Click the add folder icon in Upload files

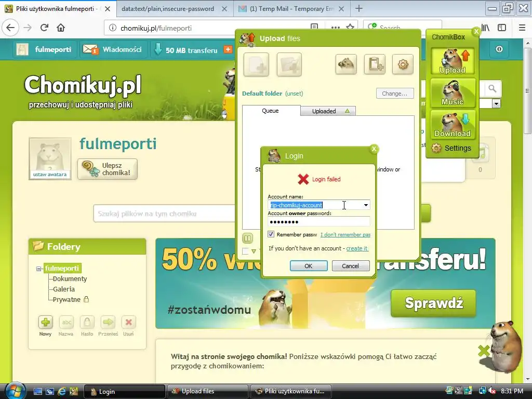click(x=289, y=64)
